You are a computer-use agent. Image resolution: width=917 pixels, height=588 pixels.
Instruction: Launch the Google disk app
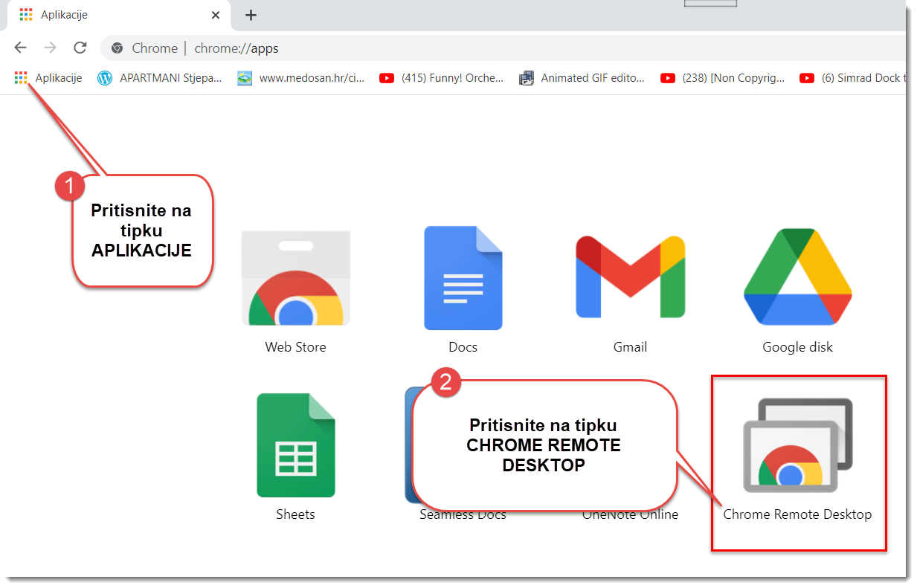[x=797, y=290]
